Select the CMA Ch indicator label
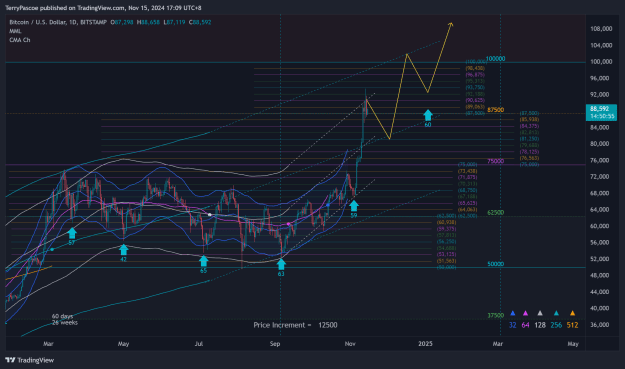 click(20, 40)
